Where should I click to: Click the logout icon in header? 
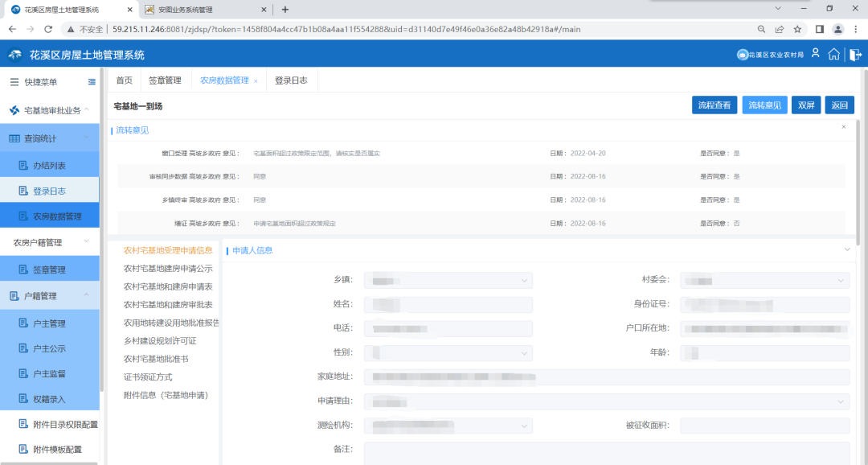855,55
